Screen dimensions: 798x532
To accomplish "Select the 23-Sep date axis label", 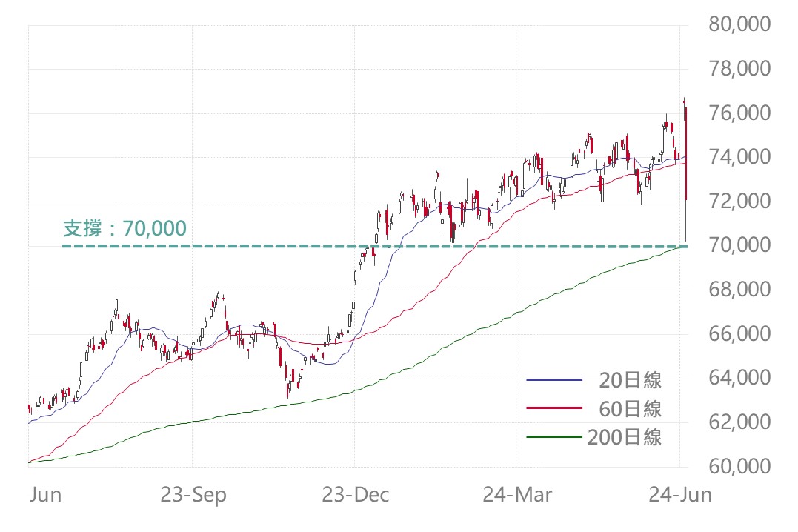I will click(192, 495).
